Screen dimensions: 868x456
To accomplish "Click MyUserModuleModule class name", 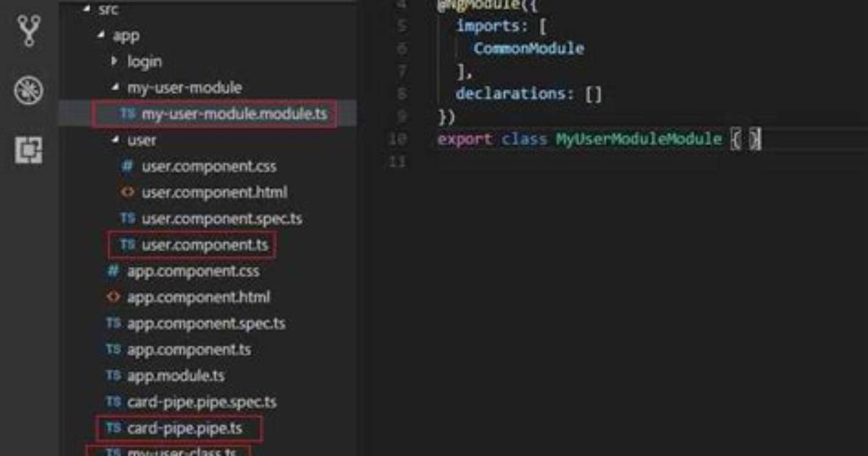I will [639, 139].
